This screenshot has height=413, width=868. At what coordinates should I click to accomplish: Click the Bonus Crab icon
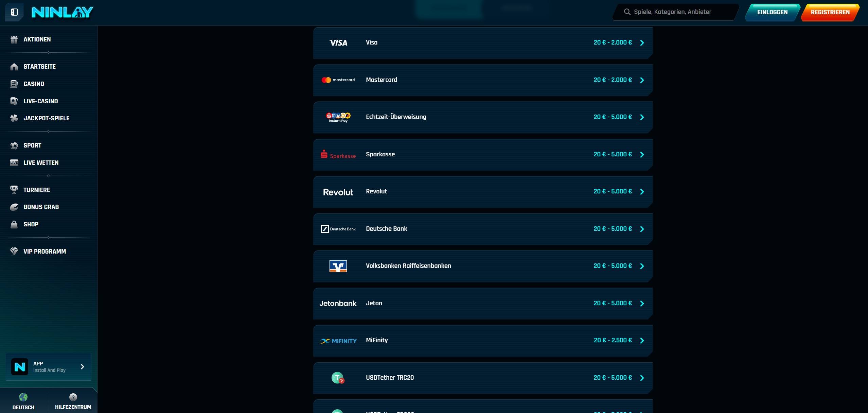pyautogui.click(x=14, y=207)
